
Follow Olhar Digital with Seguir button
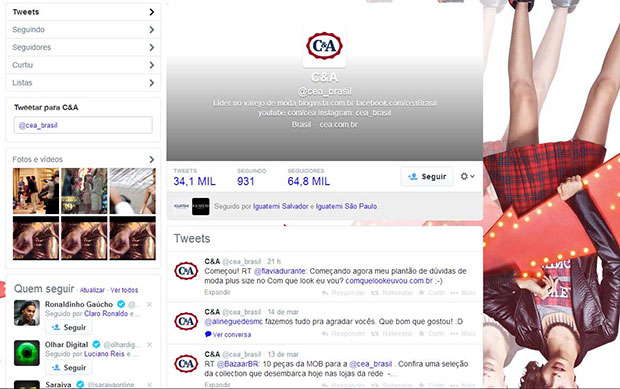tap(69, 368)
